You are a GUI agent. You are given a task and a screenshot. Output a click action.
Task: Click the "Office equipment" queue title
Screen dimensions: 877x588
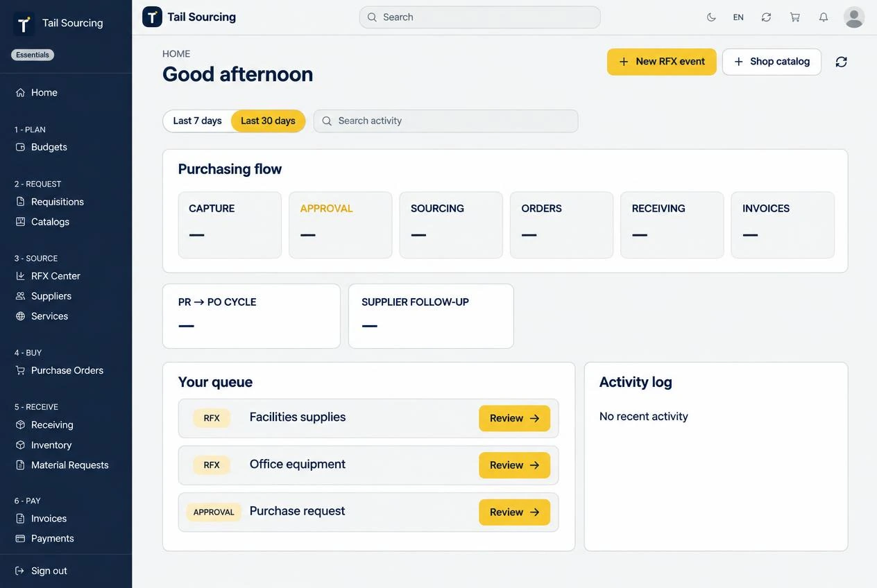tap(298, 465)
